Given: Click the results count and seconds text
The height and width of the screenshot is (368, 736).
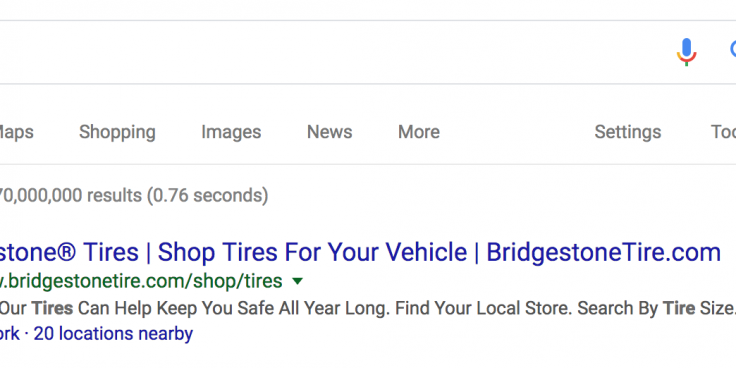Looking at the screenshot, I should (x=134, y=195).
